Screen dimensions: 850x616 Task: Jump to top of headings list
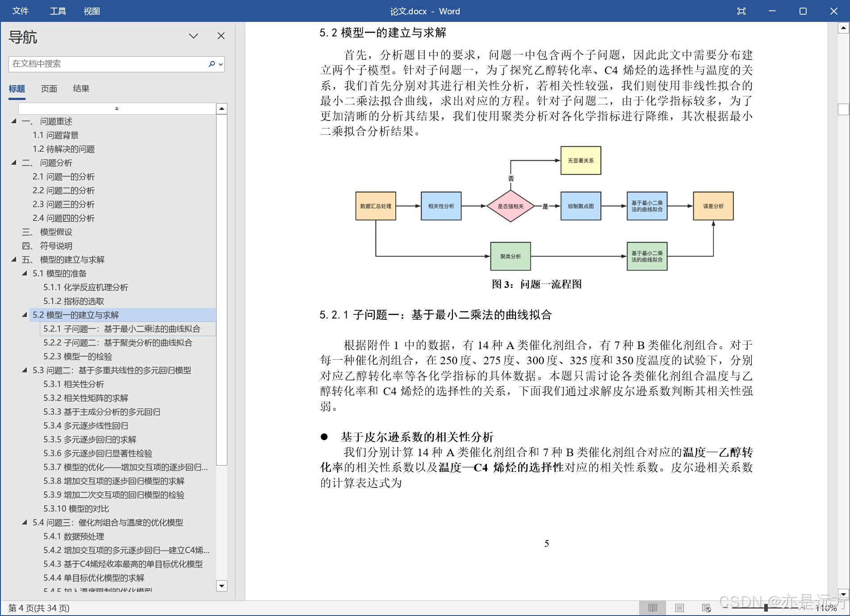pos(117,108)
